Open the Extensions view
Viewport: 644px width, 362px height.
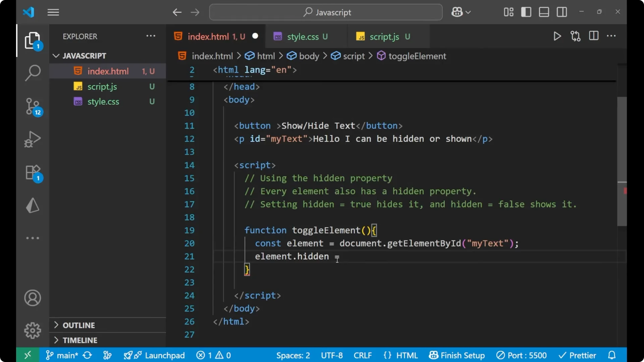click(33, 173)
